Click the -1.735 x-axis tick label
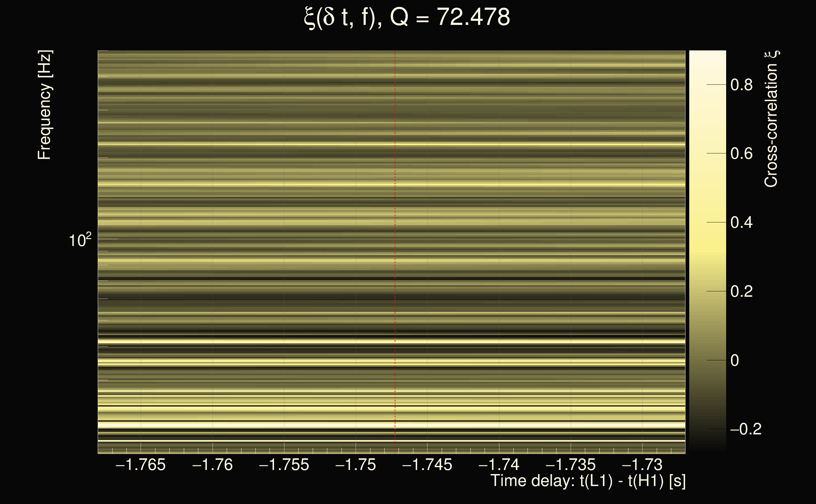Image resolution: width=816 pixels, height=504 pixels. pos(570,465)
